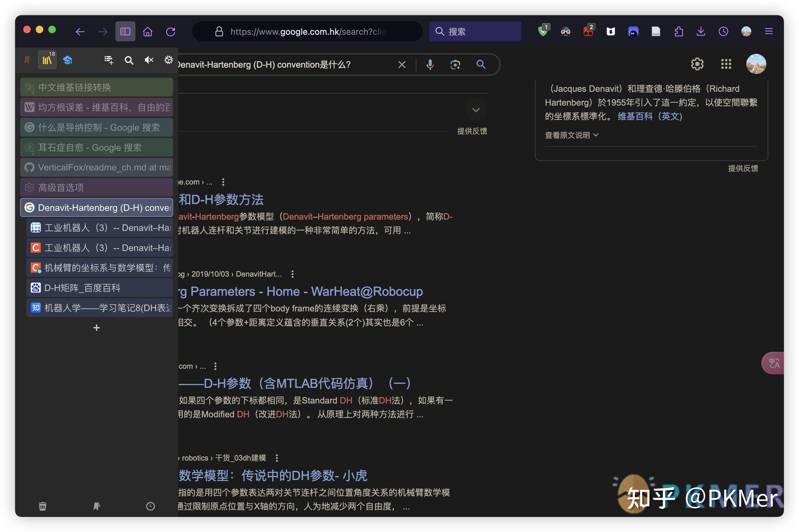Click the Immersive Translate floating button
The height and width of the screenshot is (532, 799).
pyautogui.click(x=774, y=363)
